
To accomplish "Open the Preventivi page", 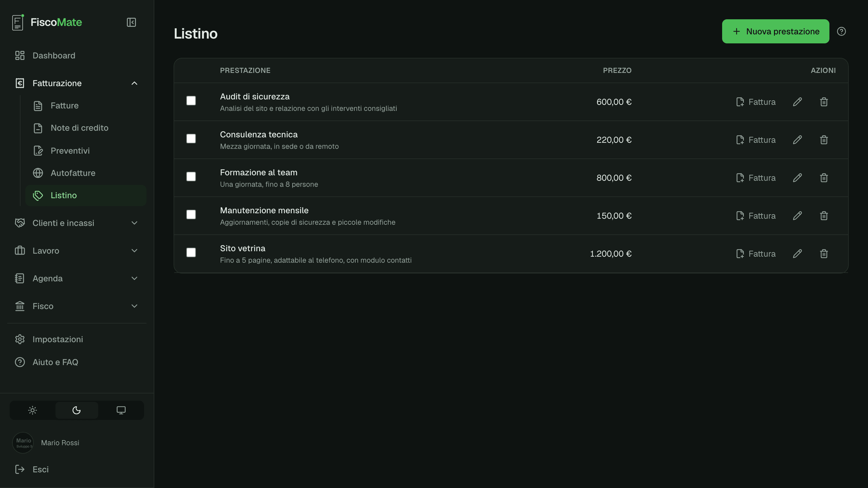I will point(86,151).
